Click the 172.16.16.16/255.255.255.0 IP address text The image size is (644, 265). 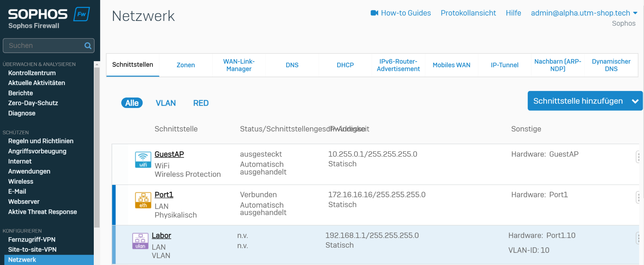377,195
